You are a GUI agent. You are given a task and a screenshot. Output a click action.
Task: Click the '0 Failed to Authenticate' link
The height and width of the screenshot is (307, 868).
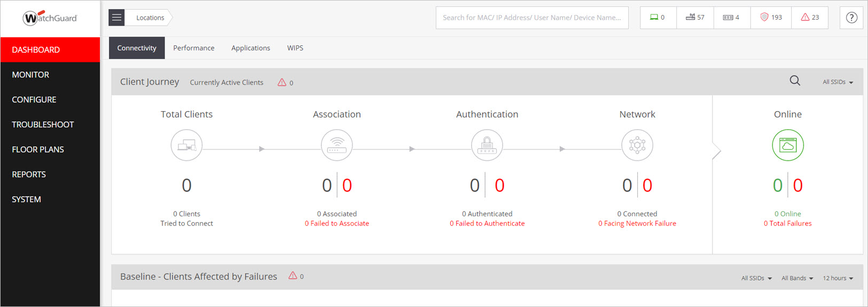pos(487,224)
